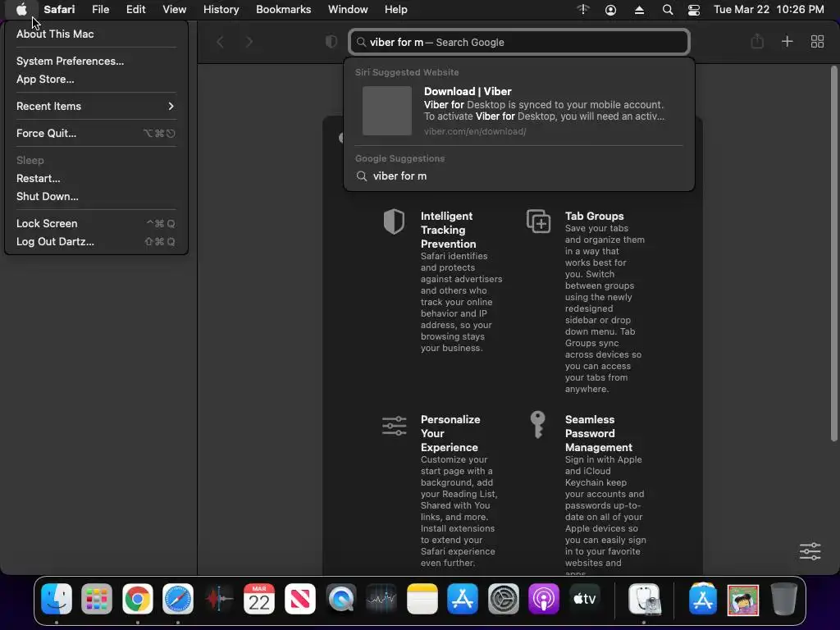Open Control Center in menu bar
The height and width of the screenshot is (630, 840).
tap(694, 10)
